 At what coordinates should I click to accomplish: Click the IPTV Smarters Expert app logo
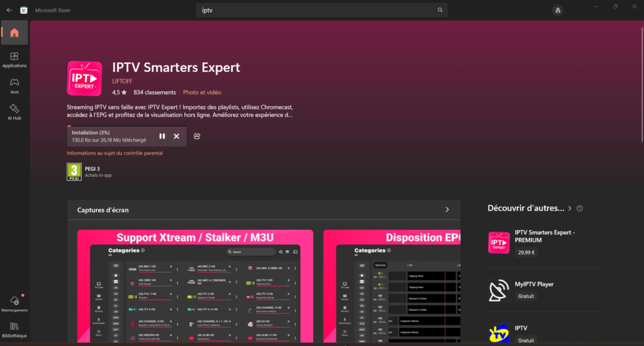click(85, 78)
